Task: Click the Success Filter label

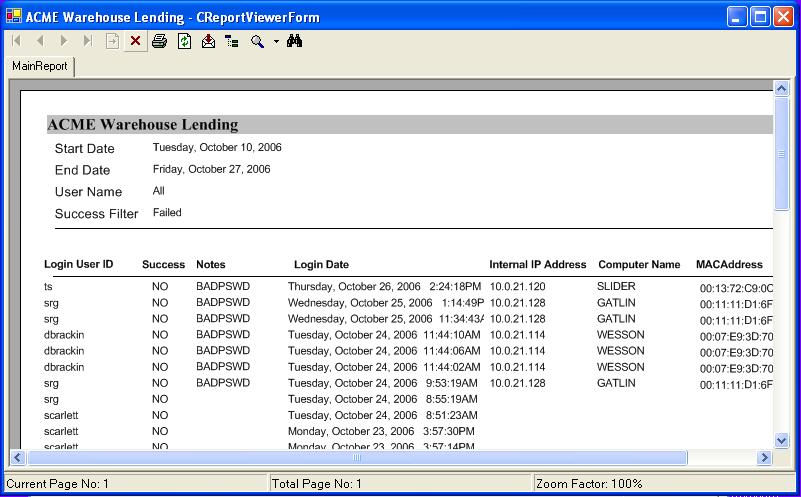Action: pos(97,214)
